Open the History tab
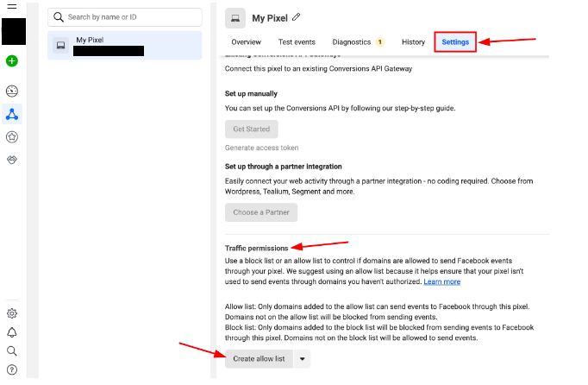This screenshot has width=588, height=385. pyautogui.click(x=413, y=42)
